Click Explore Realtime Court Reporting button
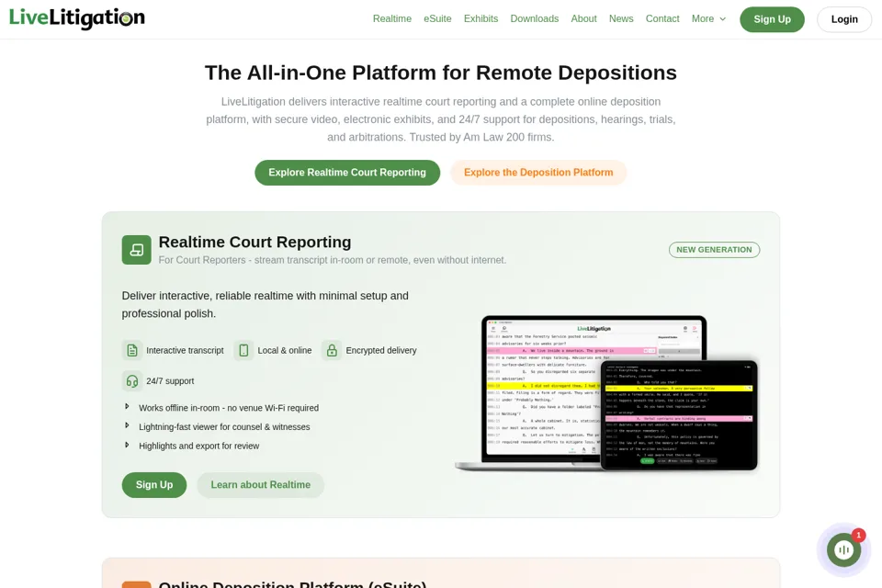882x588 pixels. (x=347, y=172)
